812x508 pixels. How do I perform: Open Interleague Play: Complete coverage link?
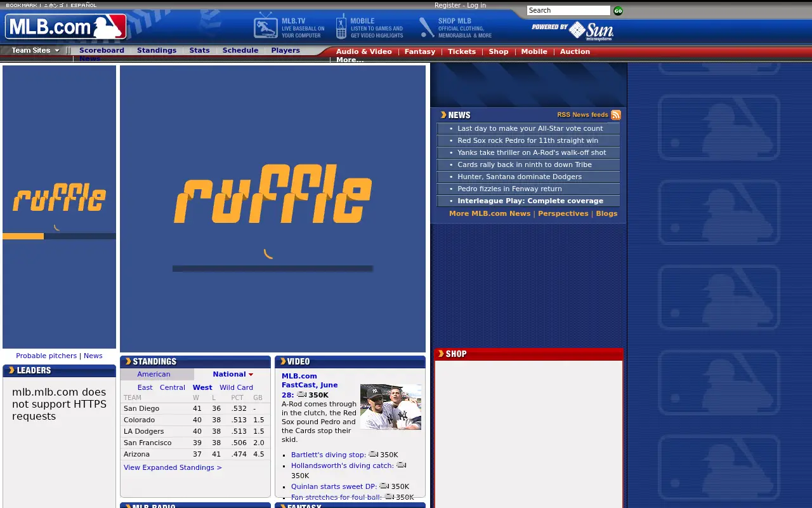530,201
